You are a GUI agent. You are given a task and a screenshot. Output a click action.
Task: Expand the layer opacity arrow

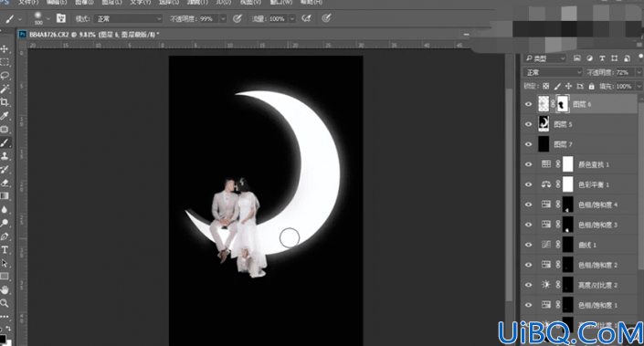click(639, 72)
